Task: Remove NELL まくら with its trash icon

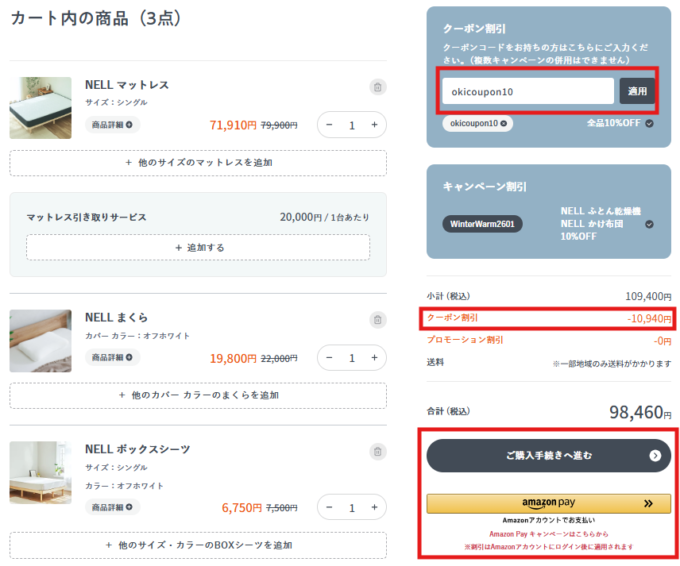Action: pos(377,320)
